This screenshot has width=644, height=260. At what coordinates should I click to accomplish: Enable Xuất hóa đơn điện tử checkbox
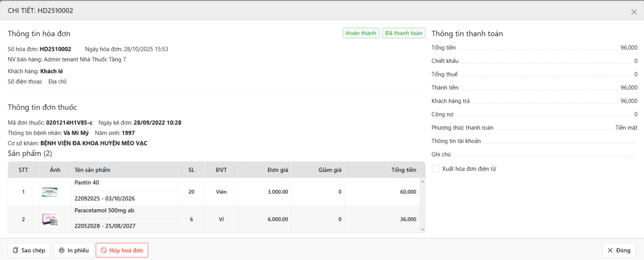tap(436, 169)
